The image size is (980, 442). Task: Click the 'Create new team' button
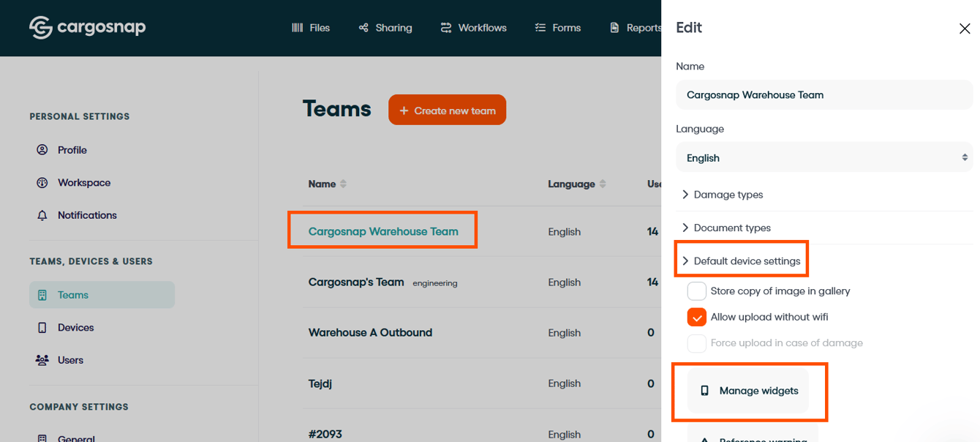point(447,110)
